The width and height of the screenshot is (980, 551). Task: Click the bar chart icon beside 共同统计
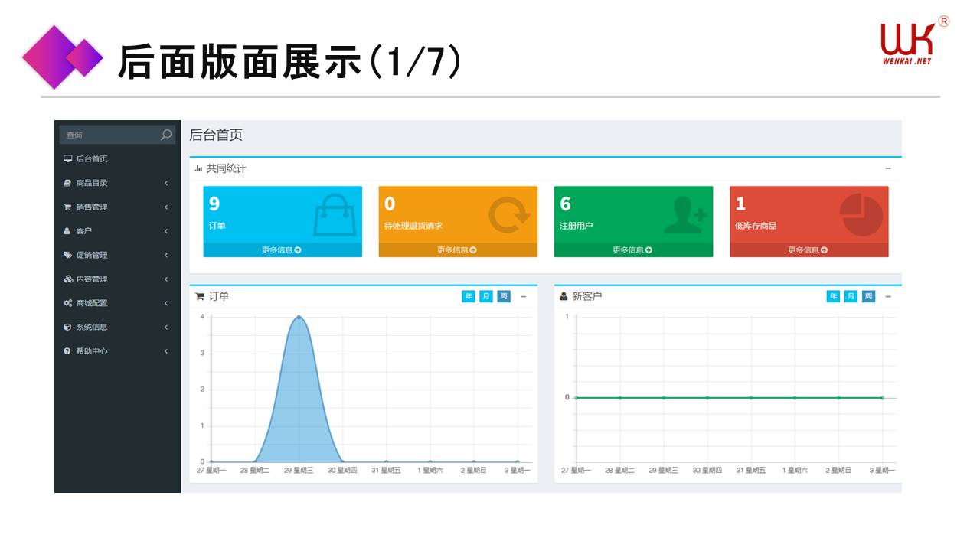tap(198, 168)
